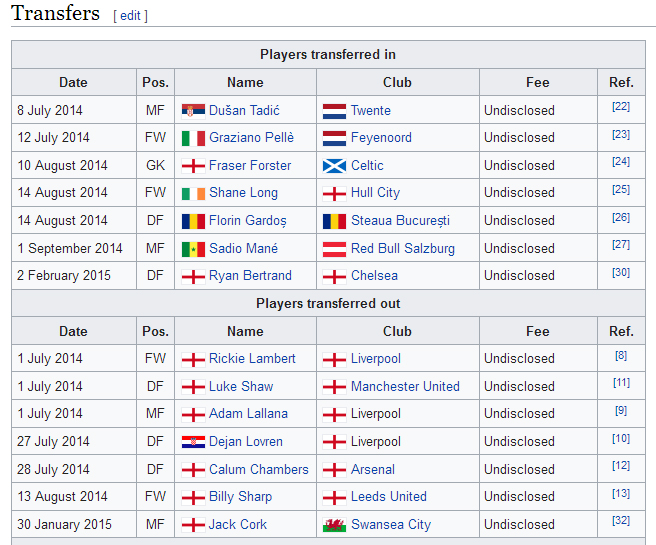This screenshot has width=656, height=545.
Task: Click the Irish flag beside Shane Long
Action: click(x=193, y=193)
